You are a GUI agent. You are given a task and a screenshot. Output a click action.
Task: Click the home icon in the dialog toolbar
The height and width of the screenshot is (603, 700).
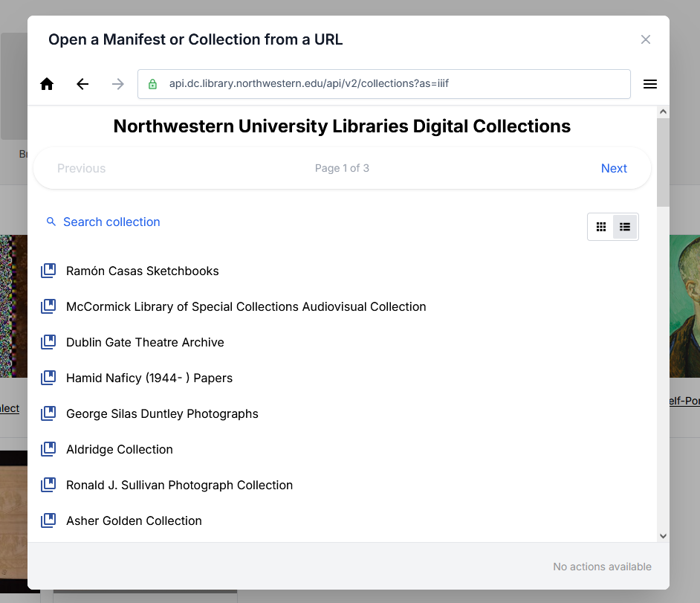click(47, 83)
